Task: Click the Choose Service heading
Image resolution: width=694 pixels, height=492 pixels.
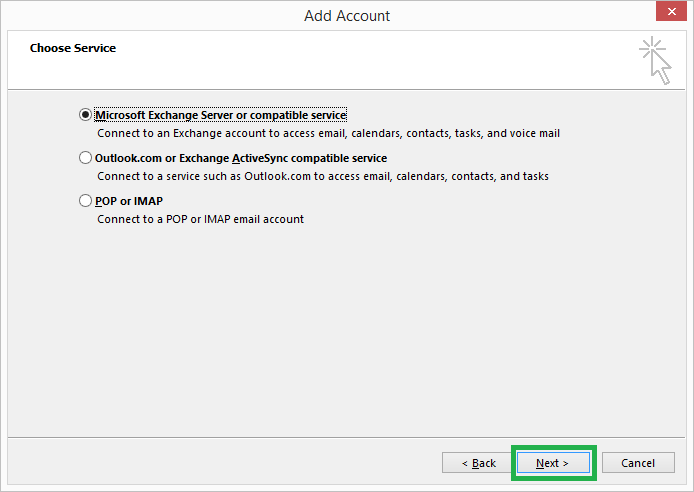Action: [x=73, y=48]
